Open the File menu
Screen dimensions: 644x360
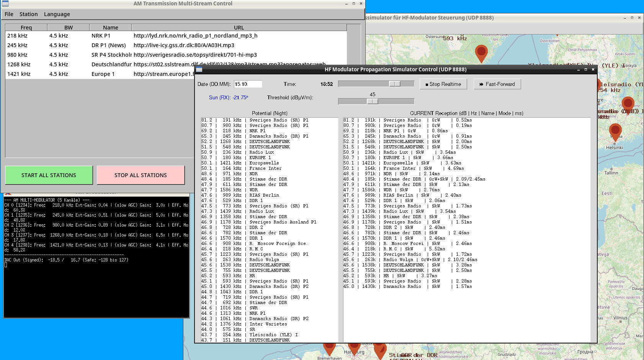click(9, 14)
